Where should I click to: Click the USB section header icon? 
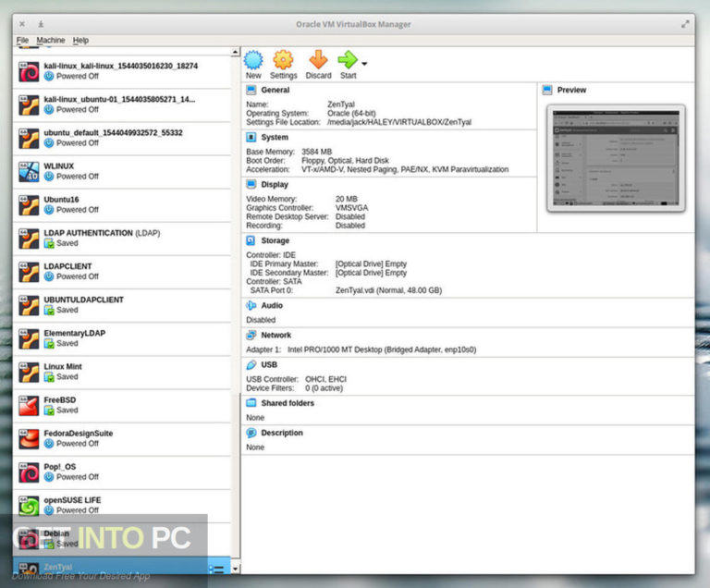click(x=251, y=364)
